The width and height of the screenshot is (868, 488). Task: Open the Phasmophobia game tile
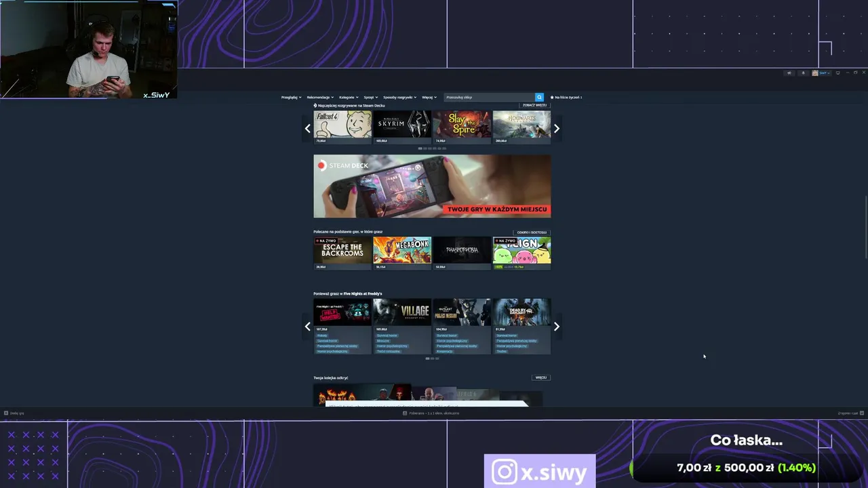tap(462, 253)
